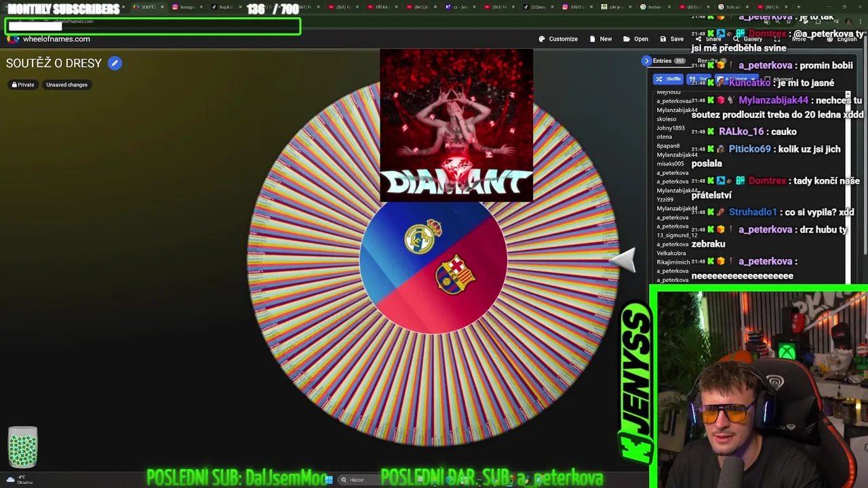
Task: Click the wheelofnames.com logo
Action: [x=48, y=39]
